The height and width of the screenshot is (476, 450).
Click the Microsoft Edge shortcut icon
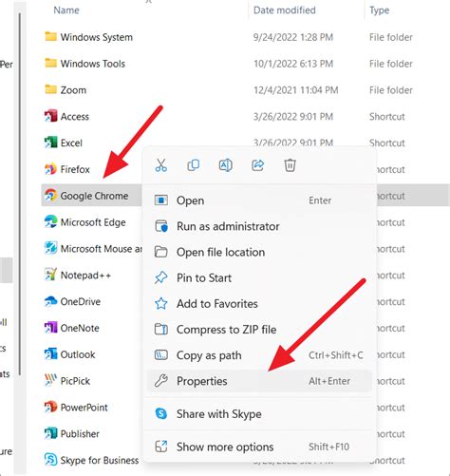(50, 221)
